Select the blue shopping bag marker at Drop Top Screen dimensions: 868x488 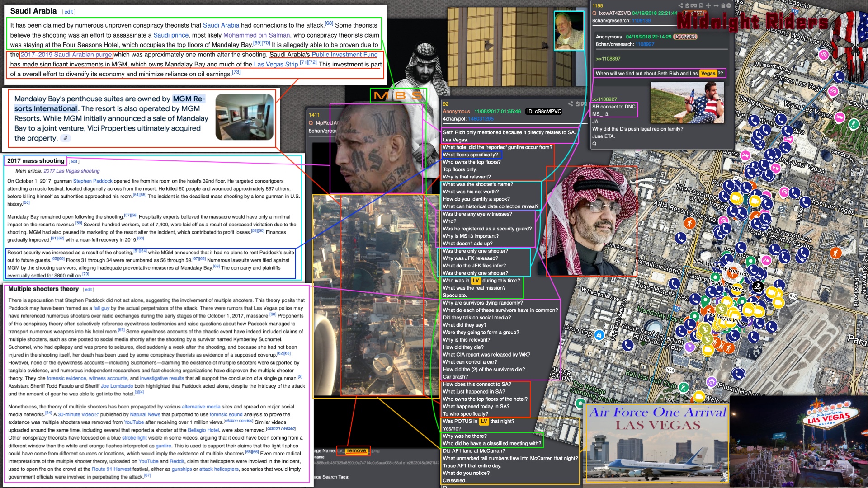(x=599, y=335)
